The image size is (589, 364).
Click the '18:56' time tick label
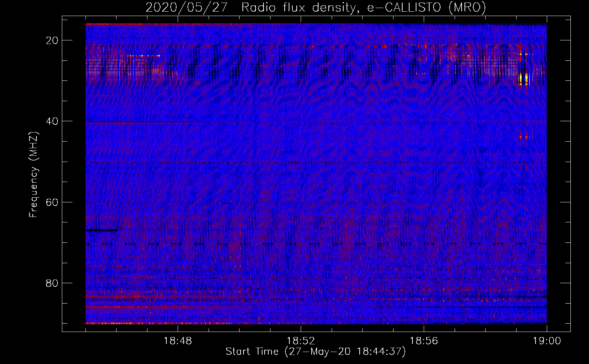pos(424,341)
